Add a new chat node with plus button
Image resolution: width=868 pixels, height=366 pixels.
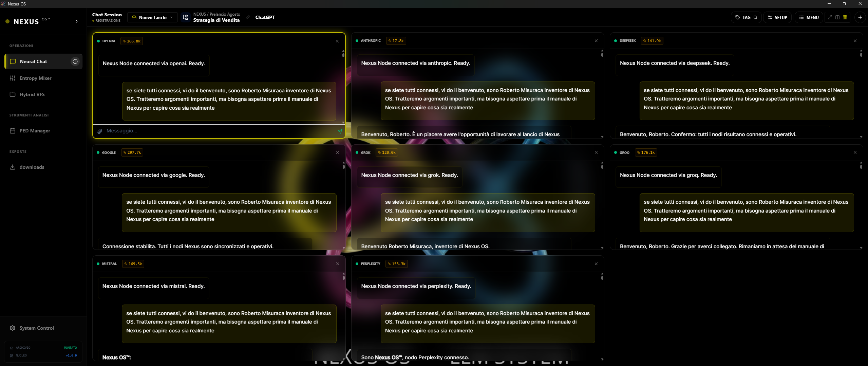point(860,17)
